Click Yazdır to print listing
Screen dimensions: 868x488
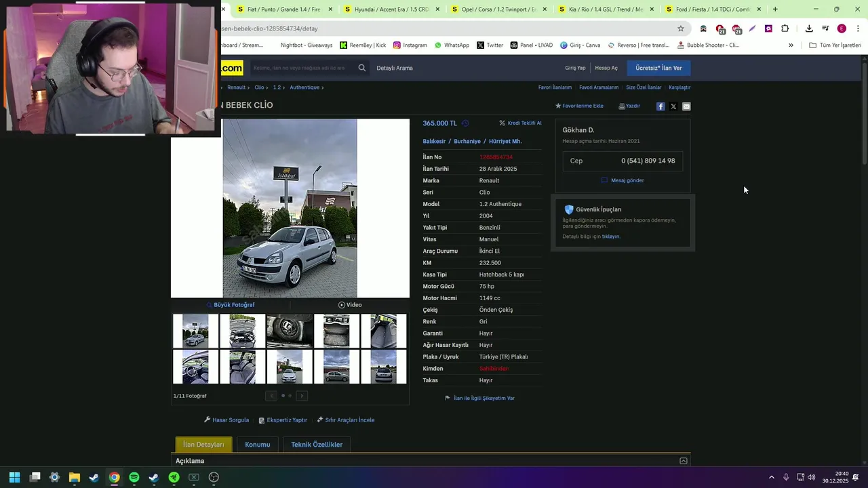pyautogui.click(x=629, y=106)
